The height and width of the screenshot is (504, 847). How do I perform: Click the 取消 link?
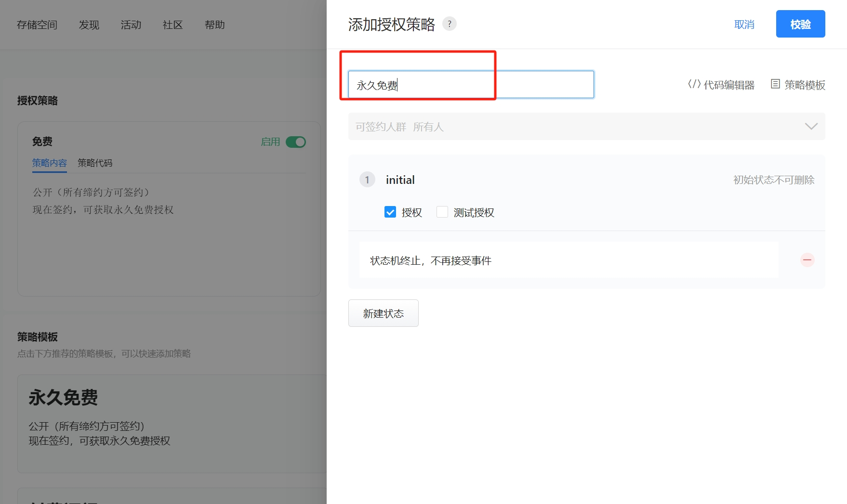744,24
